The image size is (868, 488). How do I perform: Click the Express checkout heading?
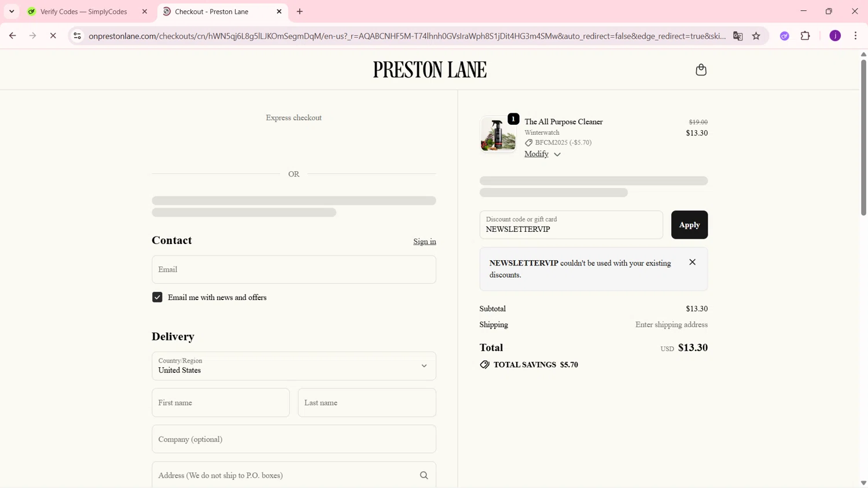coord(294,118)
